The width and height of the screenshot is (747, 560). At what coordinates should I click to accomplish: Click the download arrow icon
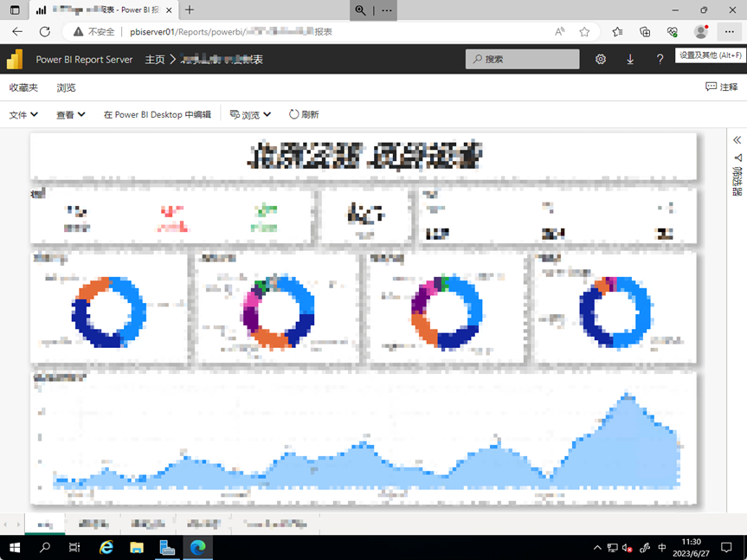click(630, 59)
